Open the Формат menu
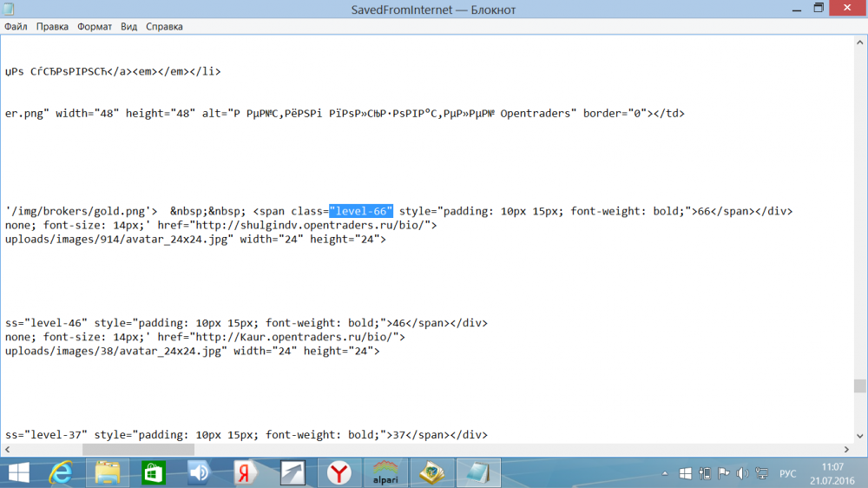 coord(94,27)
